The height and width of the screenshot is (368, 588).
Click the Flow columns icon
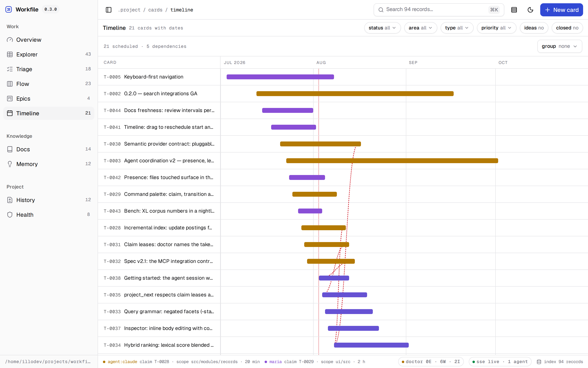(10, 84)
